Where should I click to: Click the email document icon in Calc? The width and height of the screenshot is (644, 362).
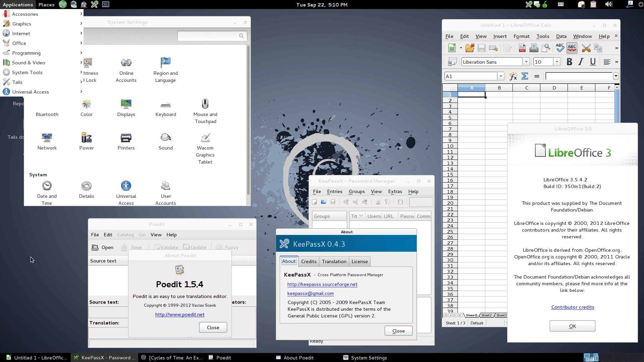tap(493, 48)
